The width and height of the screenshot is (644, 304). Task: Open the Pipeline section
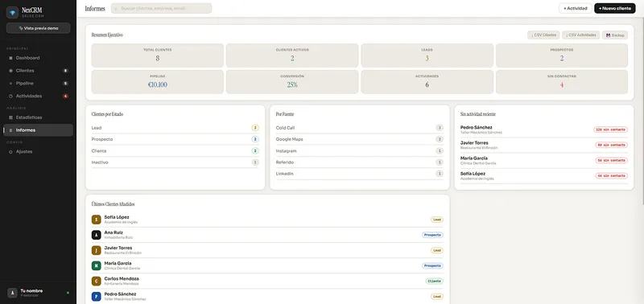[x=38, y=84]
